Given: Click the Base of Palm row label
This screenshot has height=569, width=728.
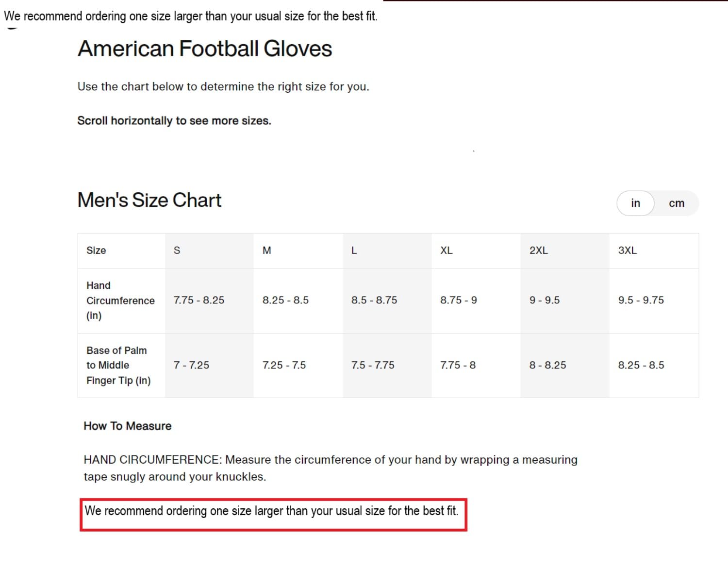Looking at the screenshot, I should point(118,365).
